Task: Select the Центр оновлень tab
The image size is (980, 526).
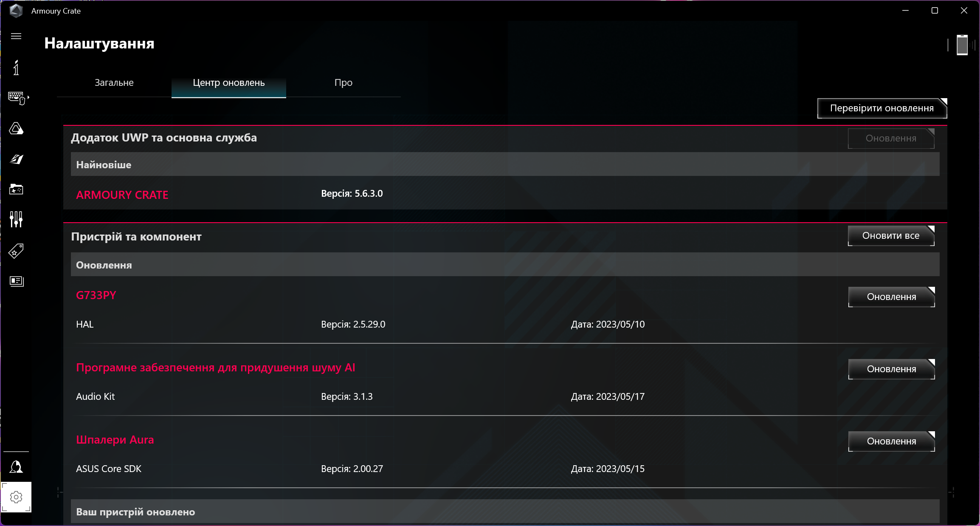Action: 228,83
